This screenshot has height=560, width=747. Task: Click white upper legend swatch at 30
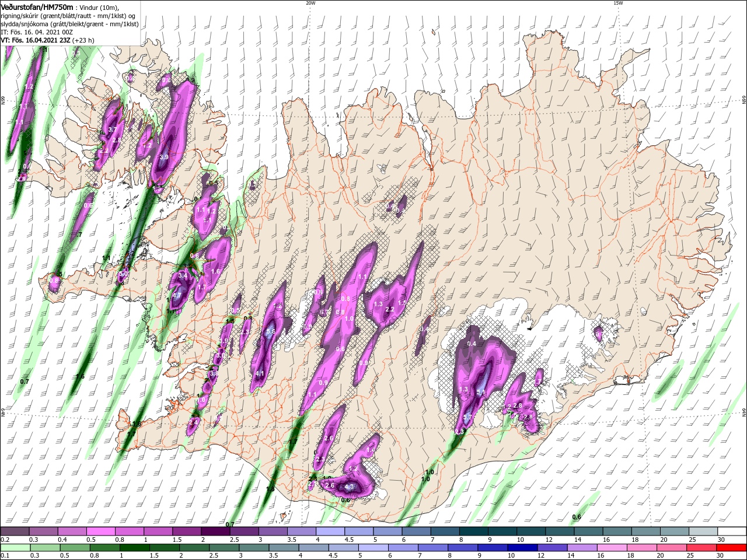[732, 531]
